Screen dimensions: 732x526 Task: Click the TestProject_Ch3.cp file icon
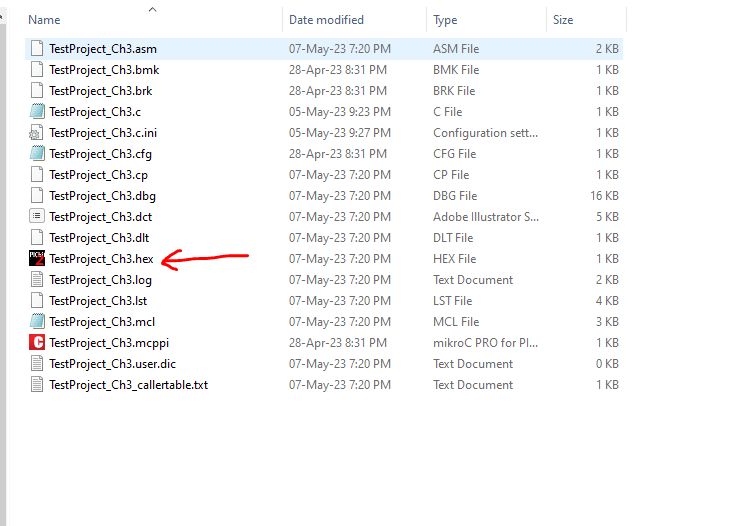tap(37, 175)
